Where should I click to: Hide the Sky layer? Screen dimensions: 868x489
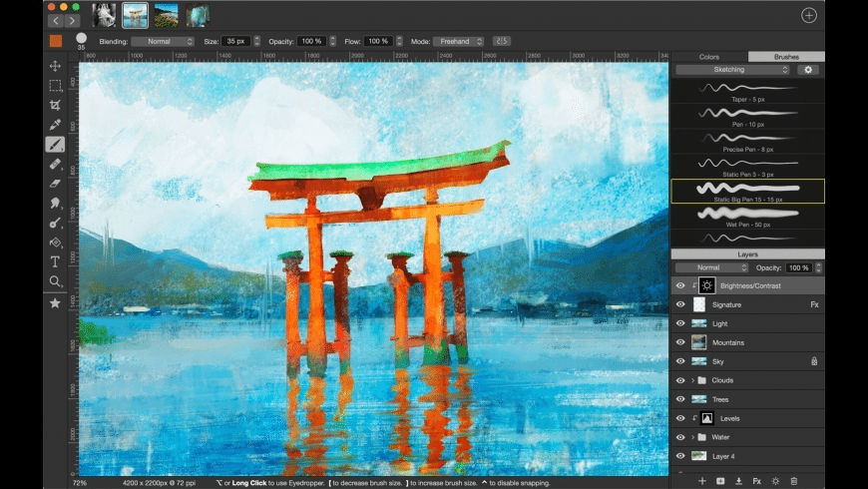tap(680, 361)
